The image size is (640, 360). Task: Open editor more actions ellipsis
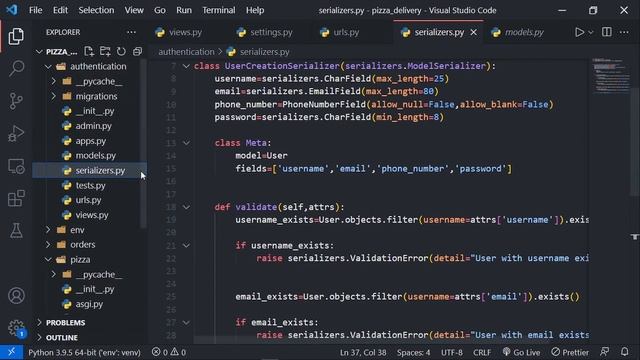[624, 32]
